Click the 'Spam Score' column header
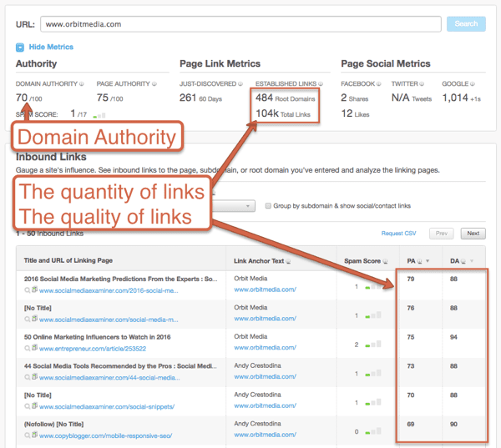 [362, 261]
